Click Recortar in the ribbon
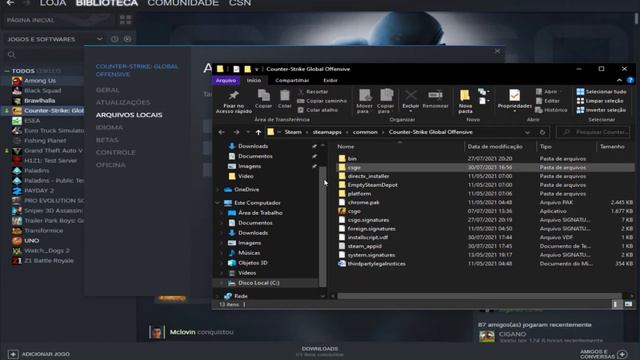 point(313,92)
